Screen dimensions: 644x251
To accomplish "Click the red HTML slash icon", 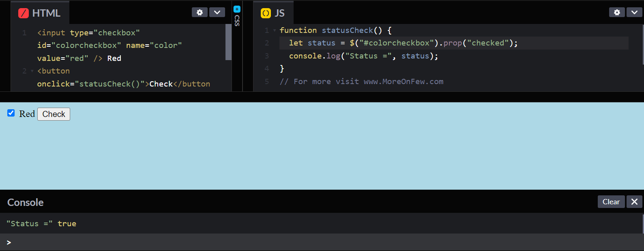I will click(24, 13).
